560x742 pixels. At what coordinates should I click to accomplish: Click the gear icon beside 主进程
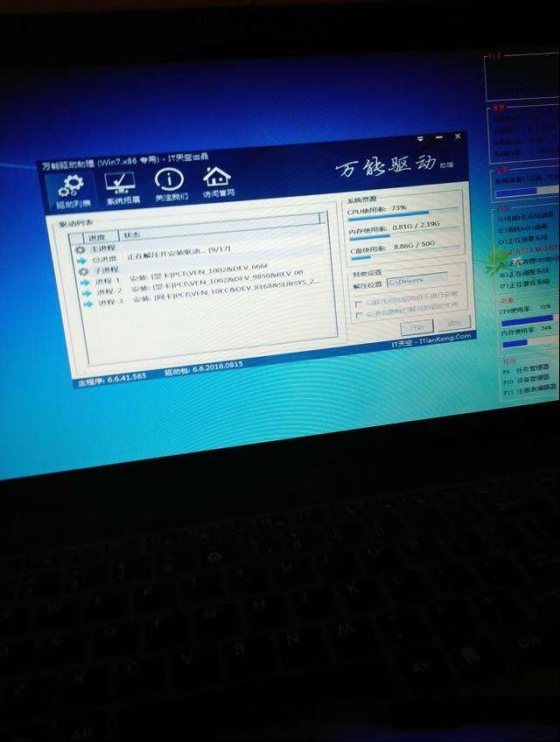pyautogui.click(x=80, y=250)
